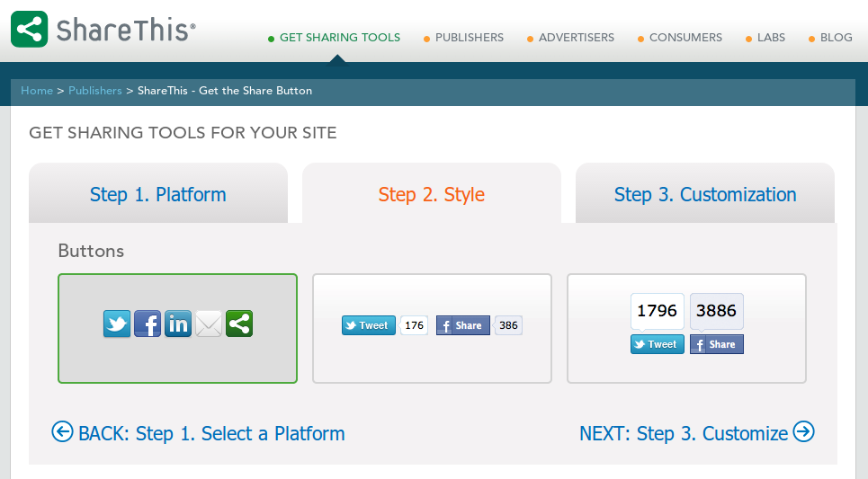The image size is (868, 479).
Task: Click the Publishers breadcrumb link
Action: (x=94, y=91)
